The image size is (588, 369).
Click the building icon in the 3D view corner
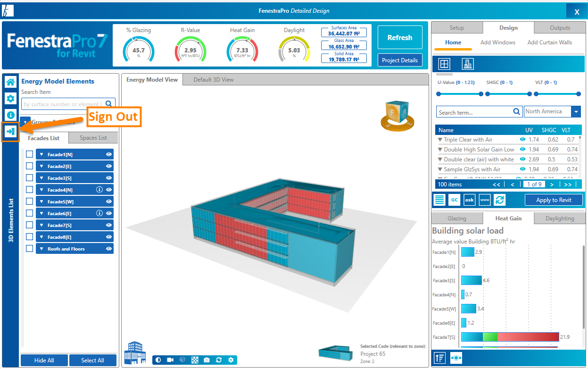135,353
